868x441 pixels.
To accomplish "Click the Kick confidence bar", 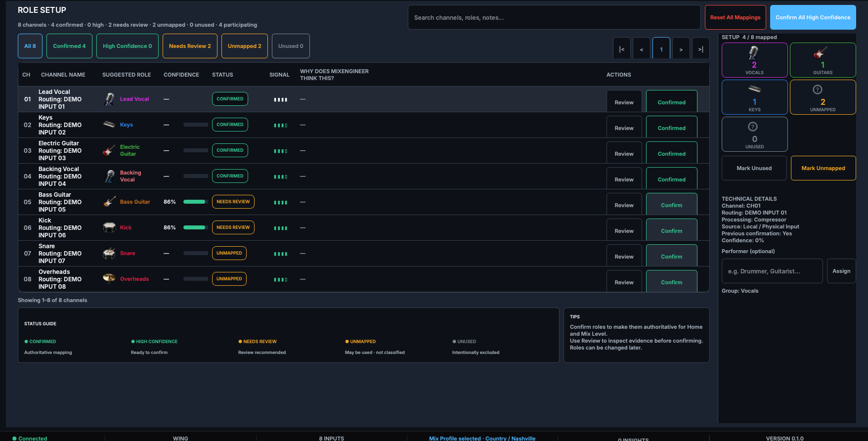I will click(196, 227).
